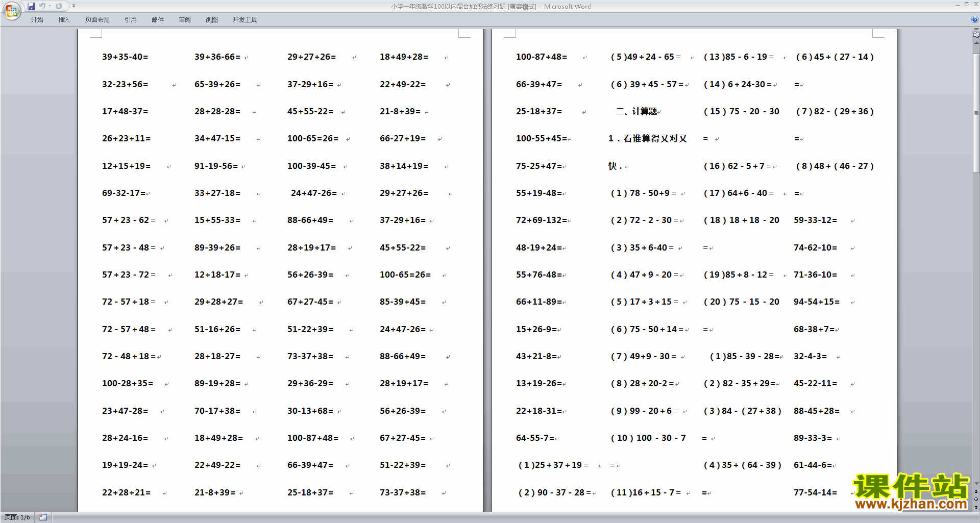Go to the 邮件 tab
This screenshot has height=523, width=980.
(x=158, y=19)
